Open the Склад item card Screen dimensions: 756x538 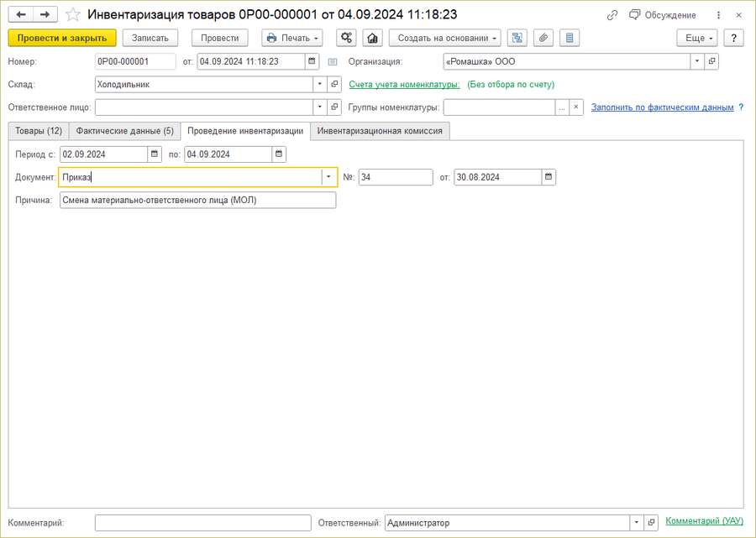pos(334,84)
